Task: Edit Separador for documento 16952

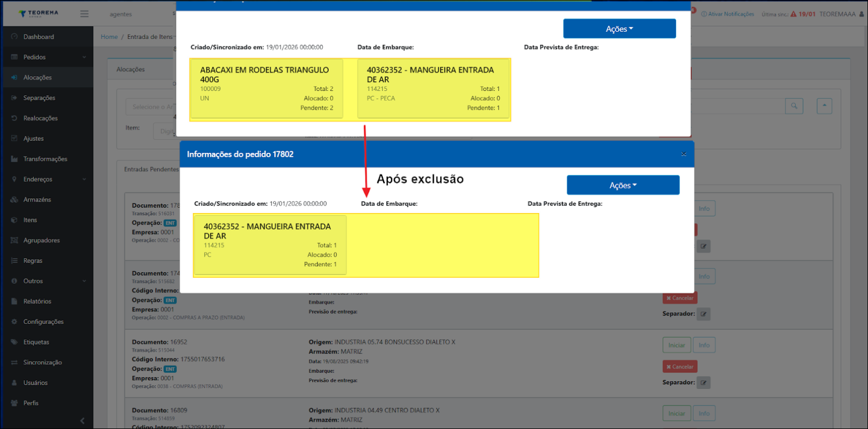Action: coord(704,382)
